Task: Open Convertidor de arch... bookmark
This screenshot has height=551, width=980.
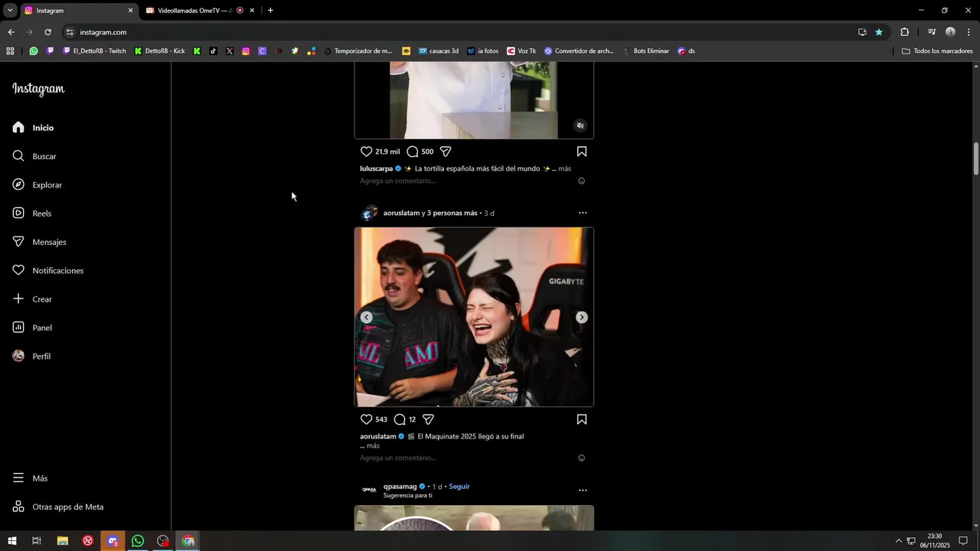Action: click(580, 51)
